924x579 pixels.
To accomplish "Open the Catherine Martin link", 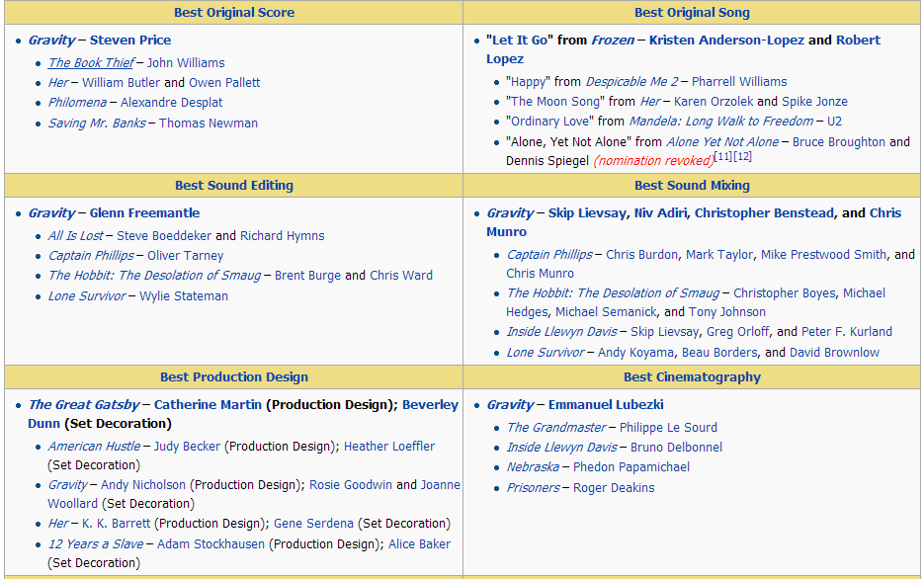I will coord(208,405).
